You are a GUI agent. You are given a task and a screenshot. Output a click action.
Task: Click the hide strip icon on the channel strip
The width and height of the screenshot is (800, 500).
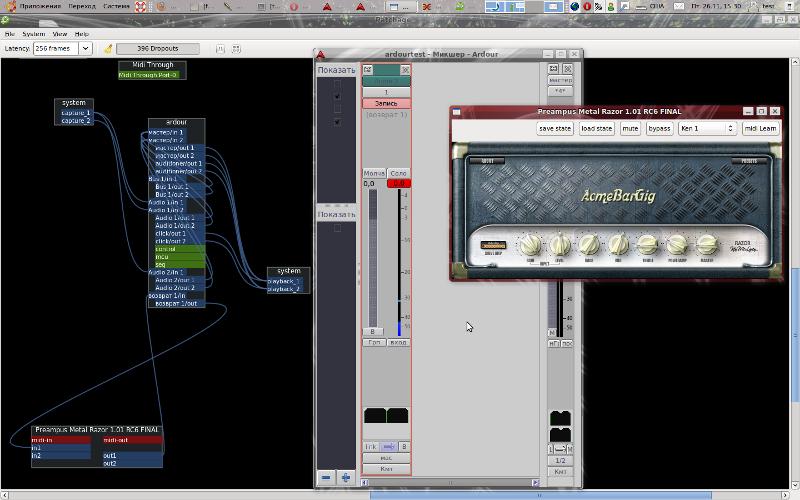pos(405,69)
